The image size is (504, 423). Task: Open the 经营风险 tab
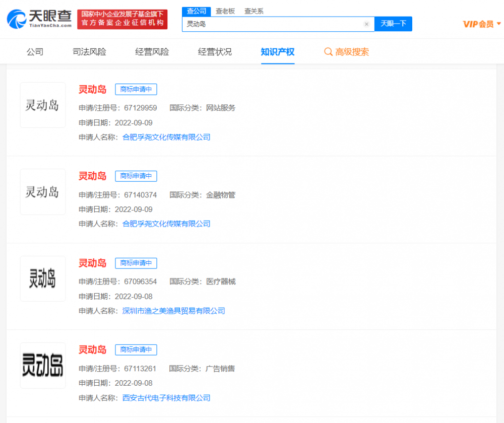[x=152, y=52]
